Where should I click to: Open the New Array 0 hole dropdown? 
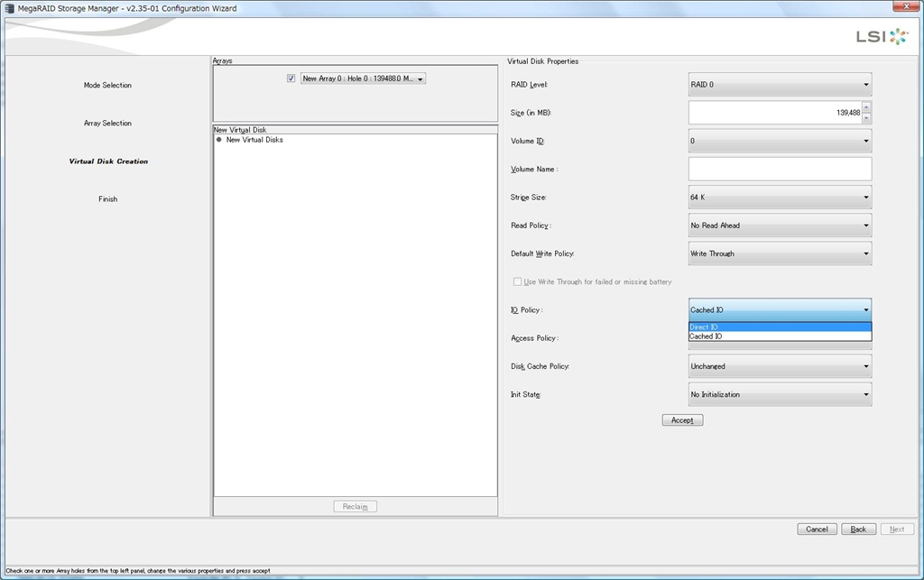point(363,78)
